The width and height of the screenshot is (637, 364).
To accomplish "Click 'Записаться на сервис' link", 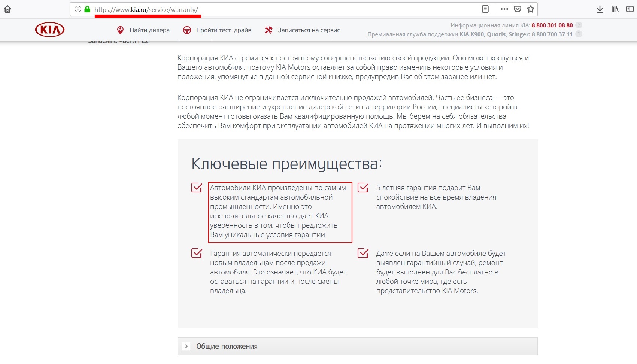I will tap(309, 30).
